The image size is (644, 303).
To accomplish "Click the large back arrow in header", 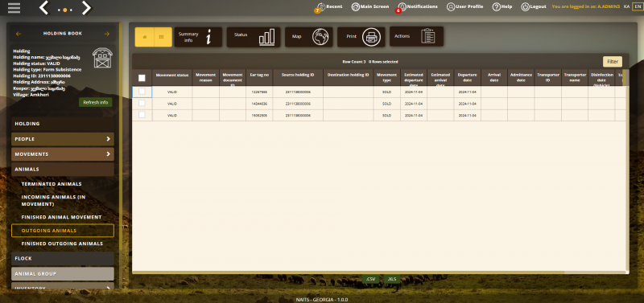I will [43, 8].
